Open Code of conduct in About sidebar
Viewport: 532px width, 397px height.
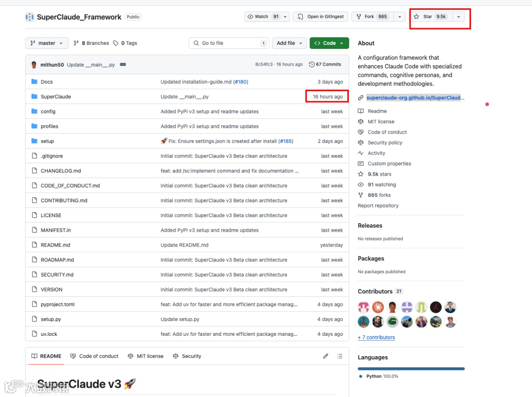387,132
